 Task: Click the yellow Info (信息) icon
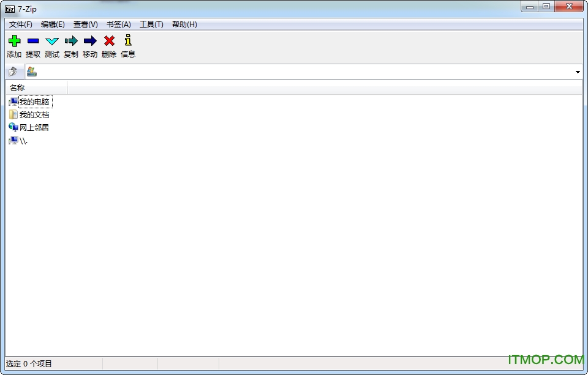pos(128,41)
